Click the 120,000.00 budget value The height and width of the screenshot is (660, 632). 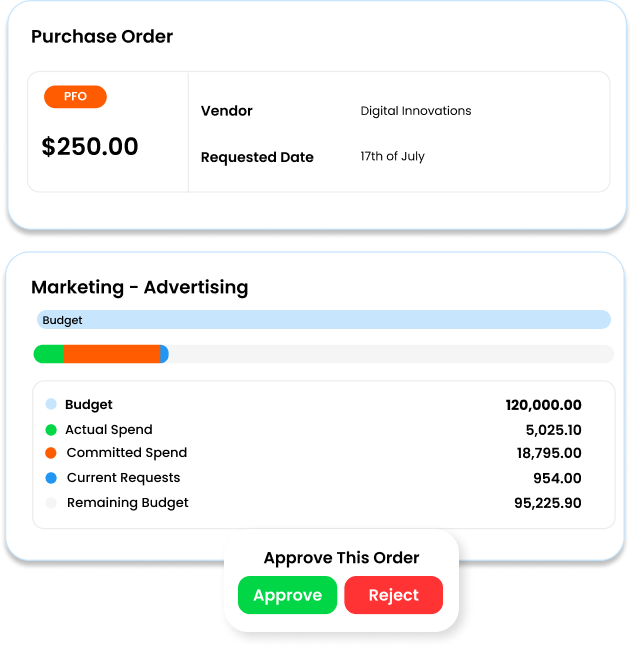[543, 405]
